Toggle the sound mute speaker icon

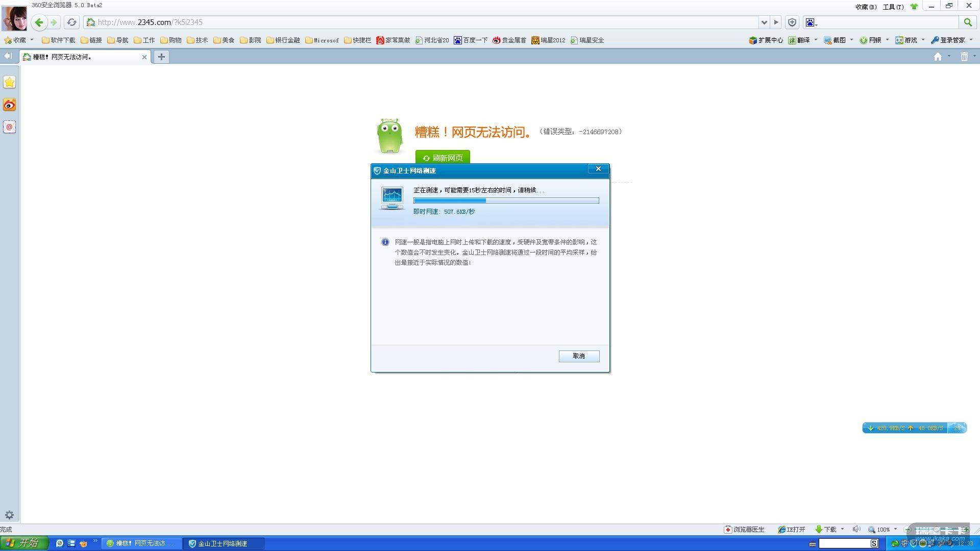coord(856,529)
